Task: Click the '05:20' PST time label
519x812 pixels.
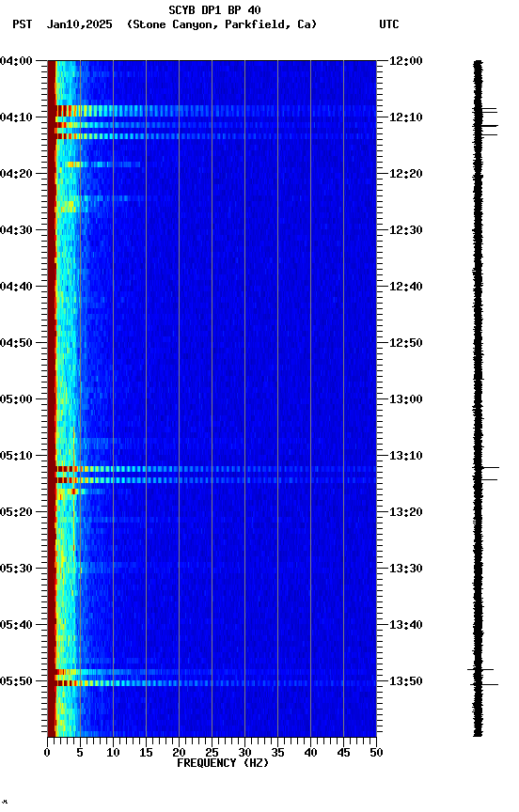Action: tap(16, 512)
